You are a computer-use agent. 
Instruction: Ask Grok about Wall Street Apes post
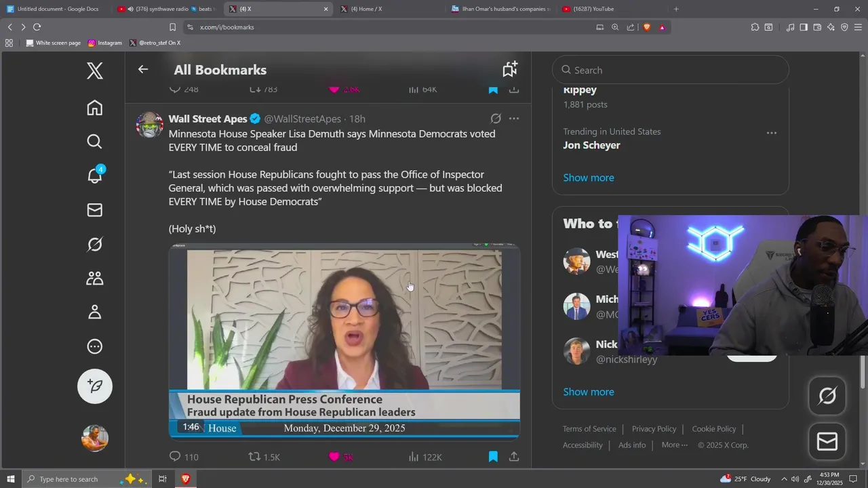[496, 119]
